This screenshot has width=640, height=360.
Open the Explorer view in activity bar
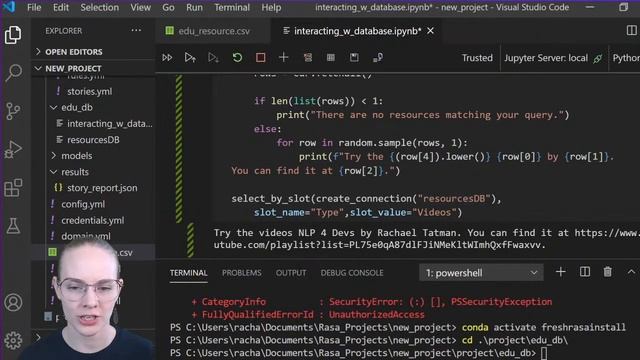(x=13, y=35)
